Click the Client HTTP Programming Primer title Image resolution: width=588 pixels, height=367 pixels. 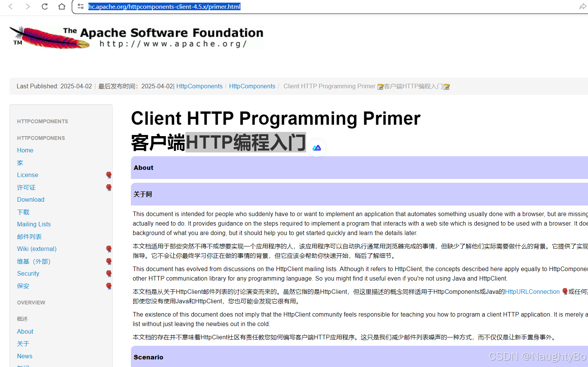point(276,118)
